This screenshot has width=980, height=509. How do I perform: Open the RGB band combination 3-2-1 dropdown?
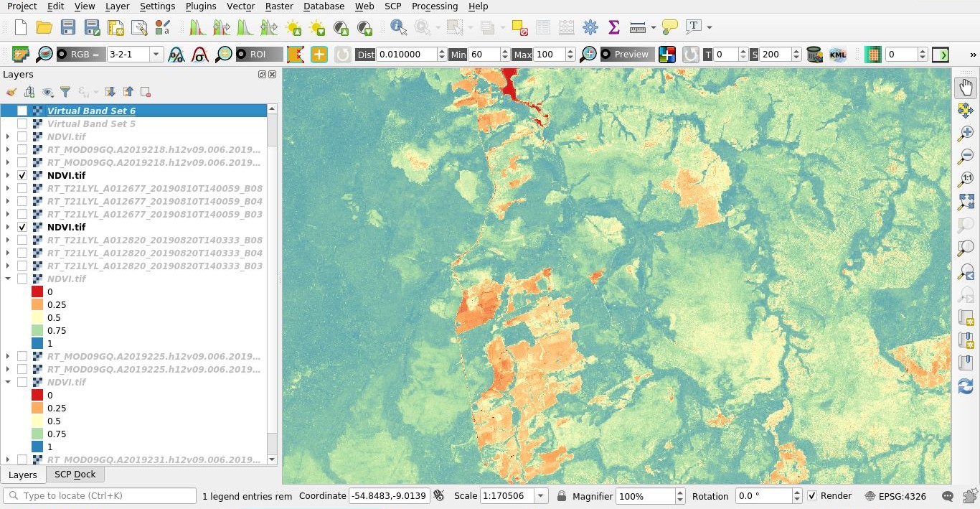point(154,54)
